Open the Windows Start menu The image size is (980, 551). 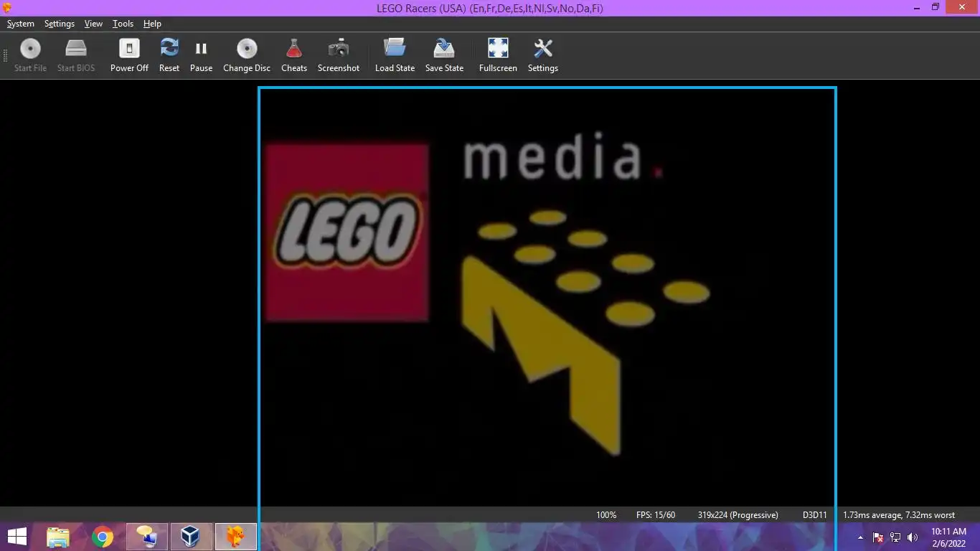pyautogui.click(x=17, y=537)
